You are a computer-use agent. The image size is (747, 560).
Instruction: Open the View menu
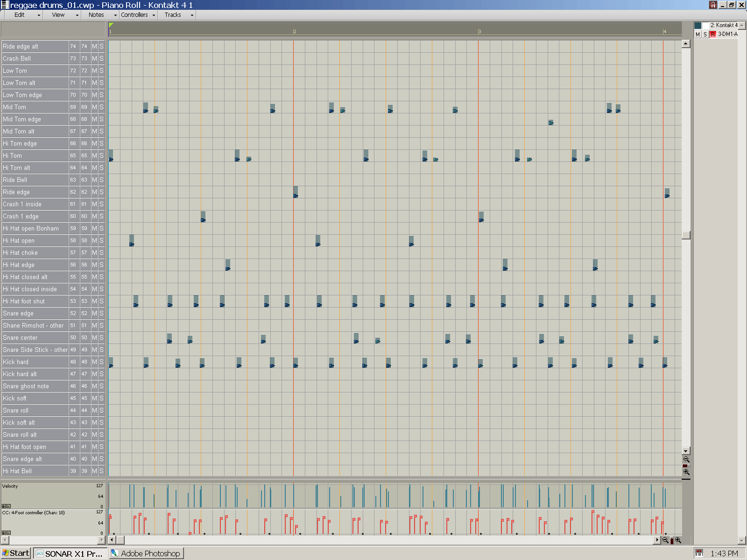58,15
